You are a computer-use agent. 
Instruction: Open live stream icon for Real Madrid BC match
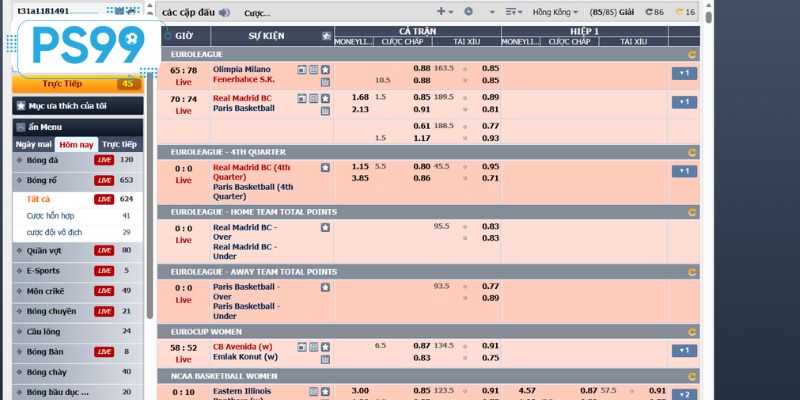(302, 98)
